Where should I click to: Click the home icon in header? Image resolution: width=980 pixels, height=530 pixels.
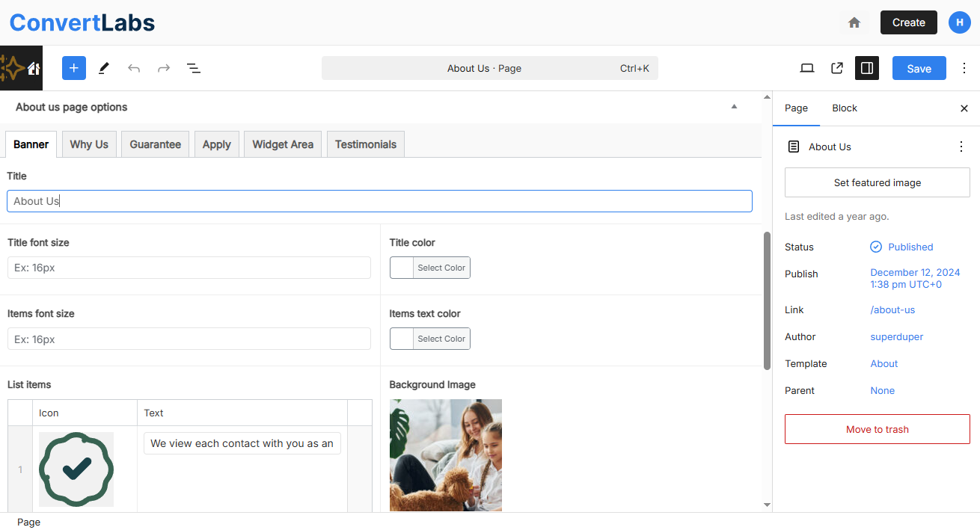click(x=854, y=22)
